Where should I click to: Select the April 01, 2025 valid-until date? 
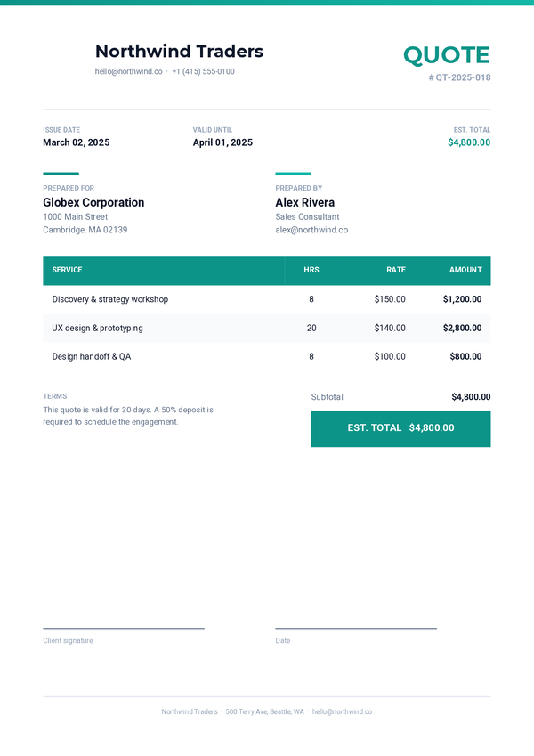[222, 142]
